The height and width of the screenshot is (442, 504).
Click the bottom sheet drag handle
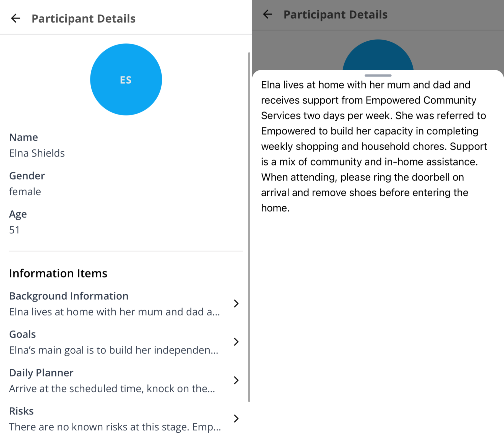378,75
